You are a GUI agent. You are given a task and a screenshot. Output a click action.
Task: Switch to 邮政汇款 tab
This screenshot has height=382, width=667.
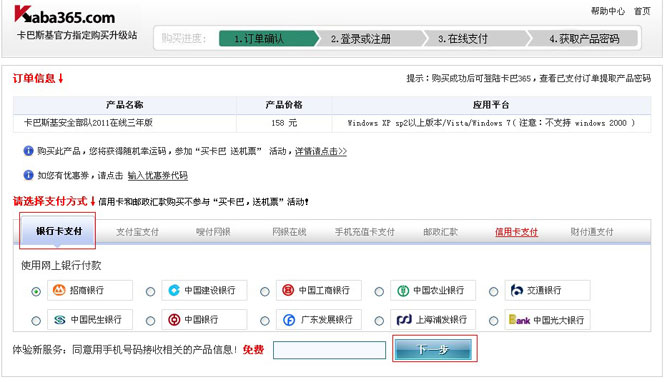(440, 232)
